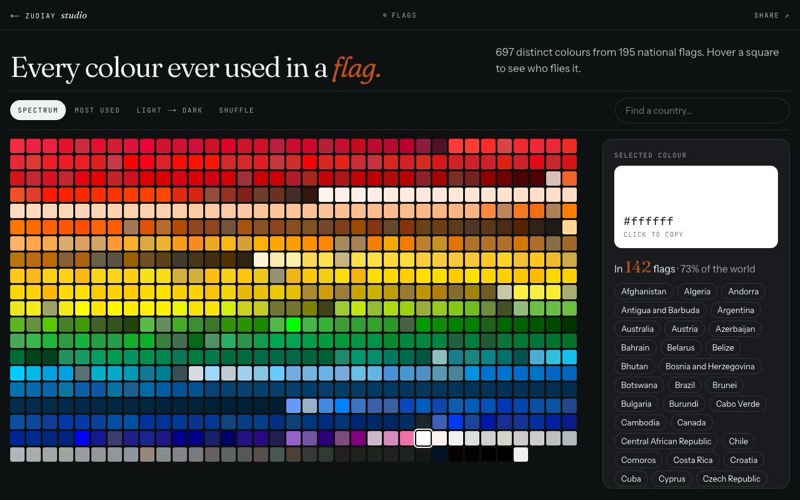Select the Antigua and Barbuda chip

tap(660, 310)
